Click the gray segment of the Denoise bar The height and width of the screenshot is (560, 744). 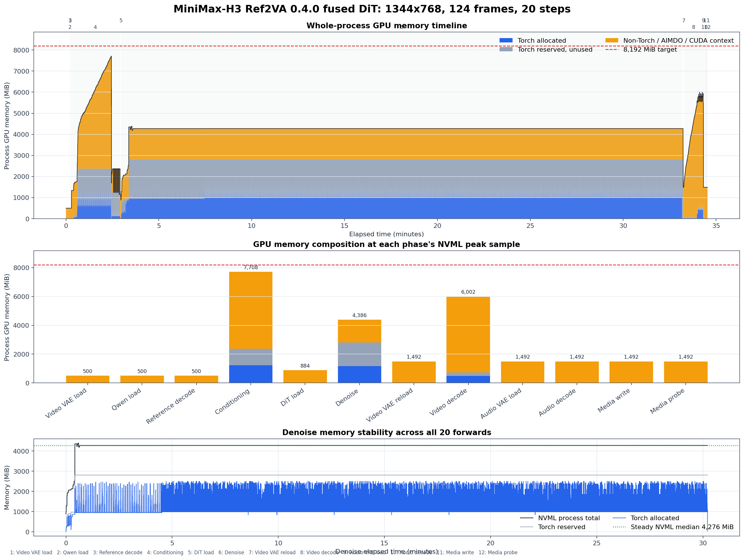click(x=359, y=354)
